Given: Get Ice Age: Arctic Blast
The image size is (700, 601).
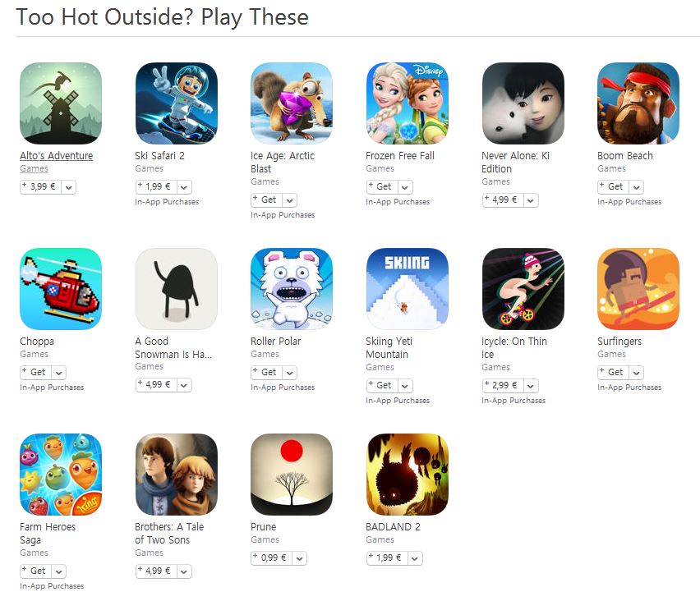Looking at the screenshot, I should (x=265, y=200).
